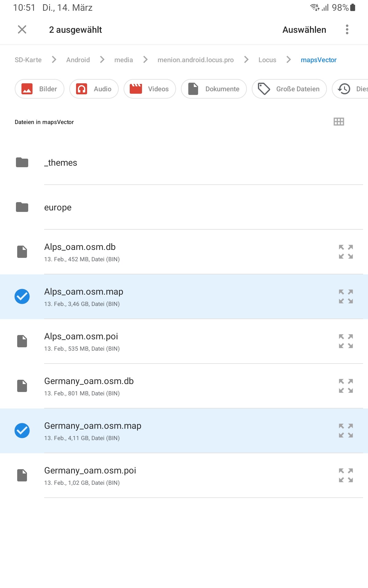The image size is (368, 588).
Task: Filter by Videos category chip
Action: point(150,89)
